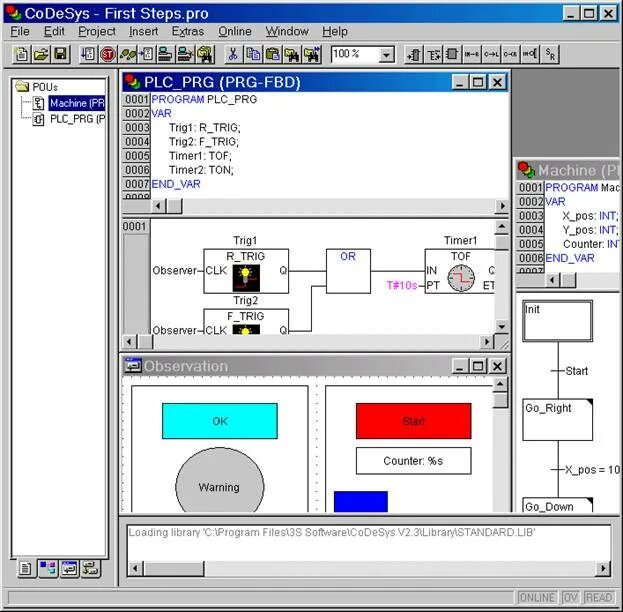The image size is (623, 612).
Task: Click the T#10s timer value
Action: [x=402, y=285]
